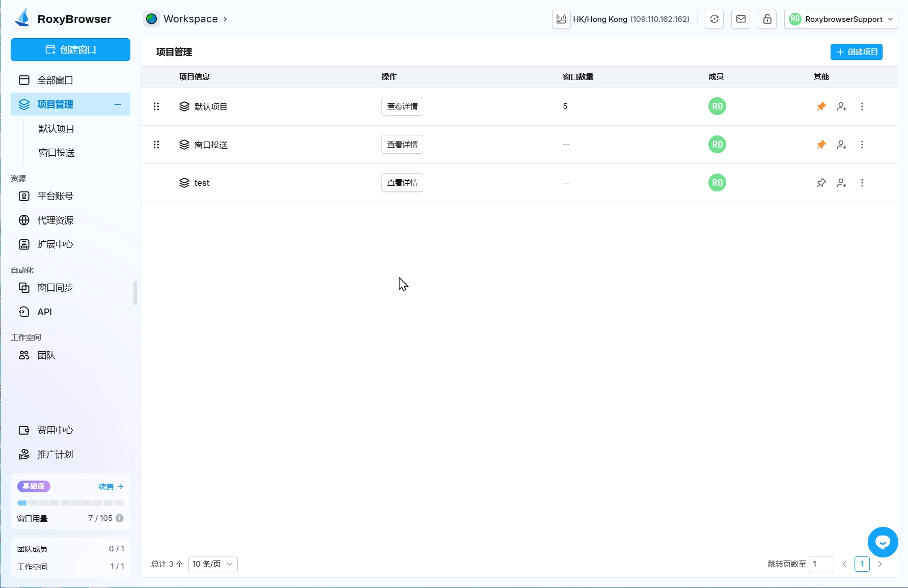Click 查看详情 for the test project
The height and width of the screenshot is (588, 908).
(x=402, y=183)
